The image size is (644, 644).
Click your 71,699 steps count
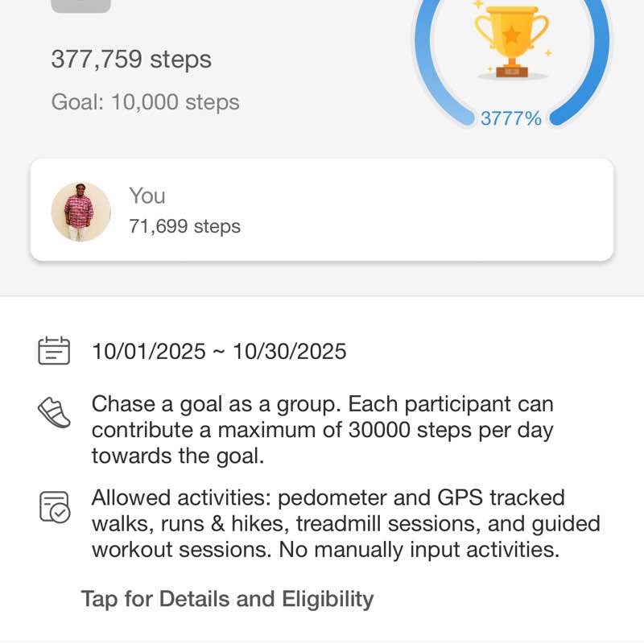point(184,227)
